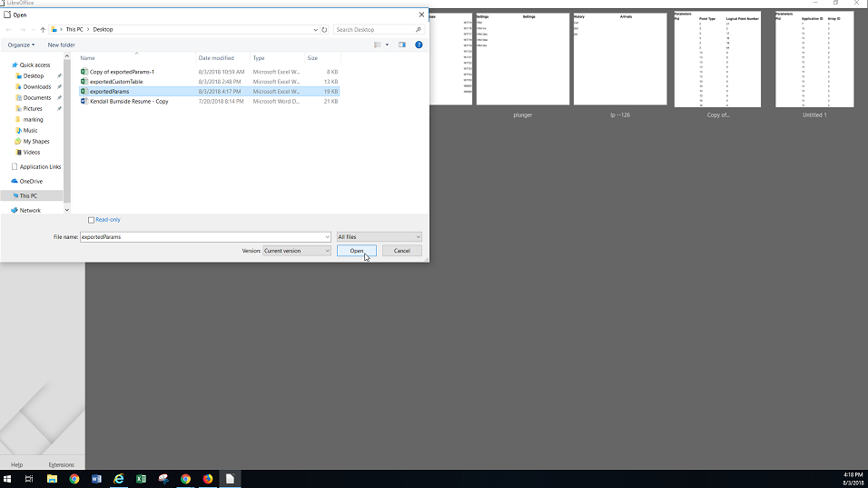Go up one folder level arrow
This screenshot has height=488, width=868.
pyautogui.click(x=43, y=29)
